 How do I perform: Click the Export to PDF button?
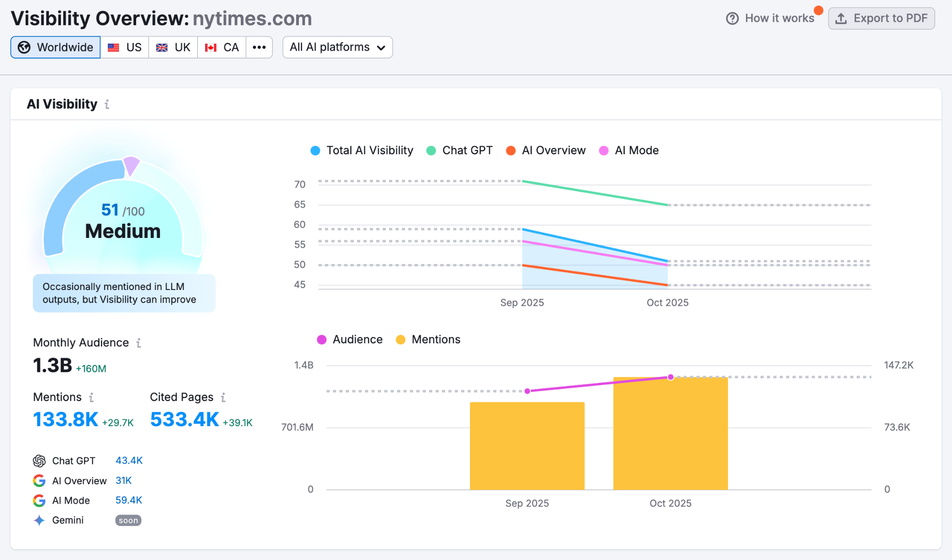(x=881, y=18)
